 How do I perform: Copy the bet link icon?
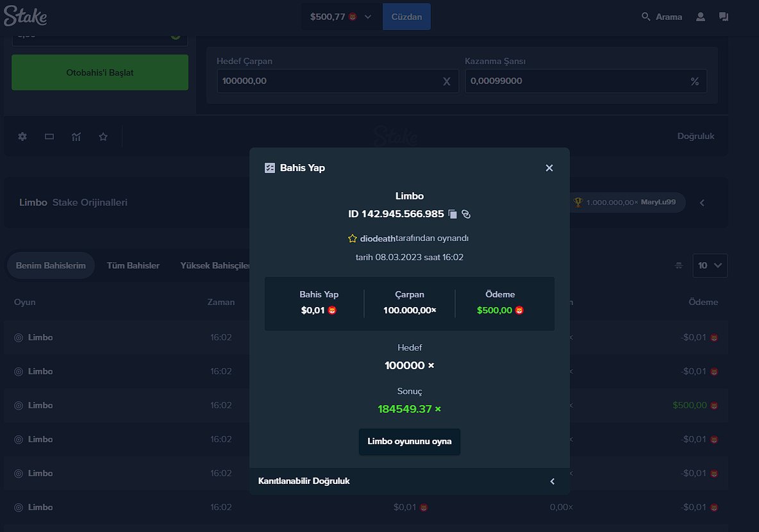click(x=466, y=214)
